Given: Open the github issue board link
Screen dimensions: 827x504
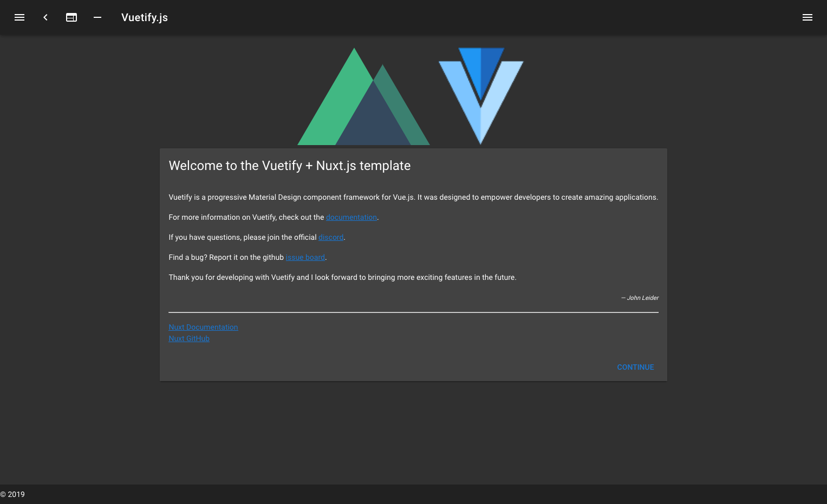Looking at the screenshot, I should (x=305, y=257).
